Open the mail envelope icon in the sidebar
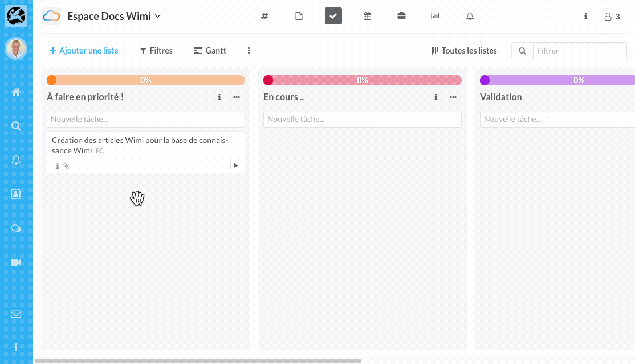The image size is (635, 364). [16, 314]
